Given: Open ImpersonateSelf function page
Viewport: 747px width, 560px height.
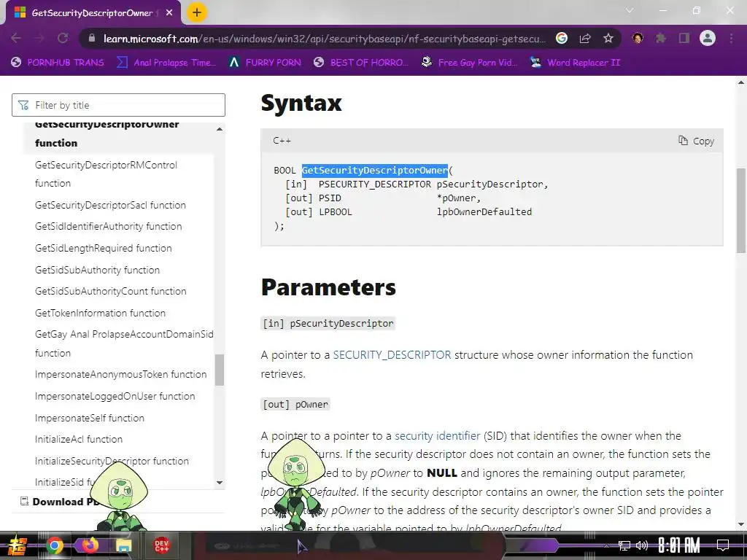Looking at the screenshot, I should click(x=90, y=418).
